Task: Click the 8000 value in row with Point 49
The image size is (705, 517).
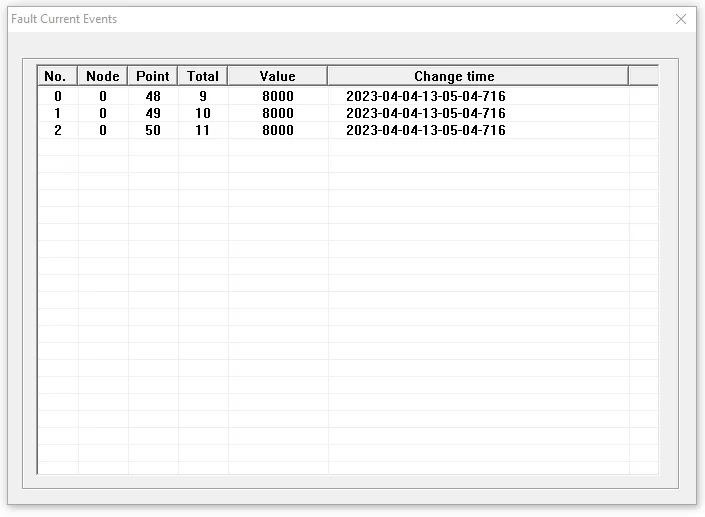Action: click(278, 113)
